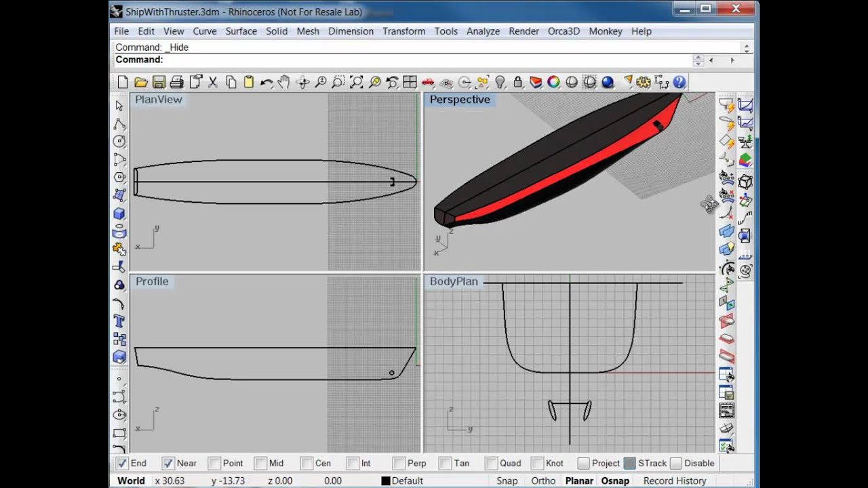Image resolution: width=868 pixels, height=488 pixels.
Task: Open the Analyze menu
Action: click(483, 31)
